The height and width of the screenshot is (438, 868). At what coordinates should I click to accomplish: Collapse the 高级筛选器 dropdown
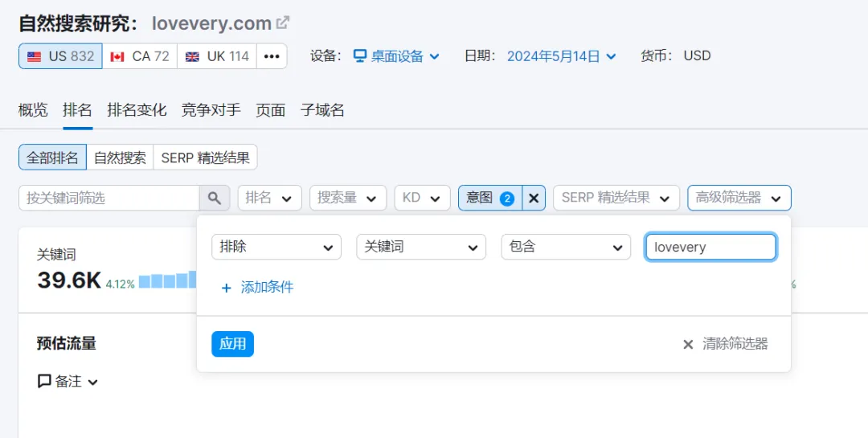(x=739, y=198)
